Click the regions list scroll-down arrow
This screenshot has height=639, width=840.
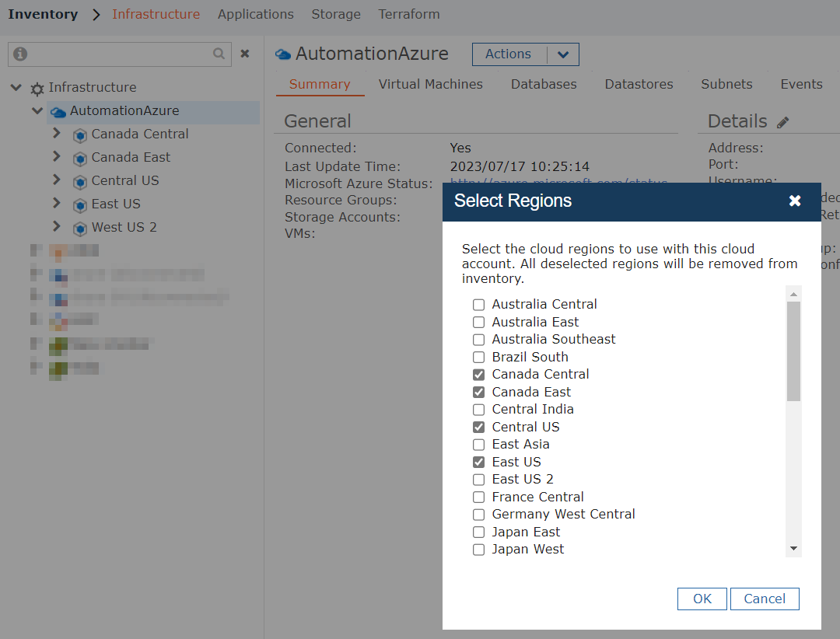pos(794,549)
